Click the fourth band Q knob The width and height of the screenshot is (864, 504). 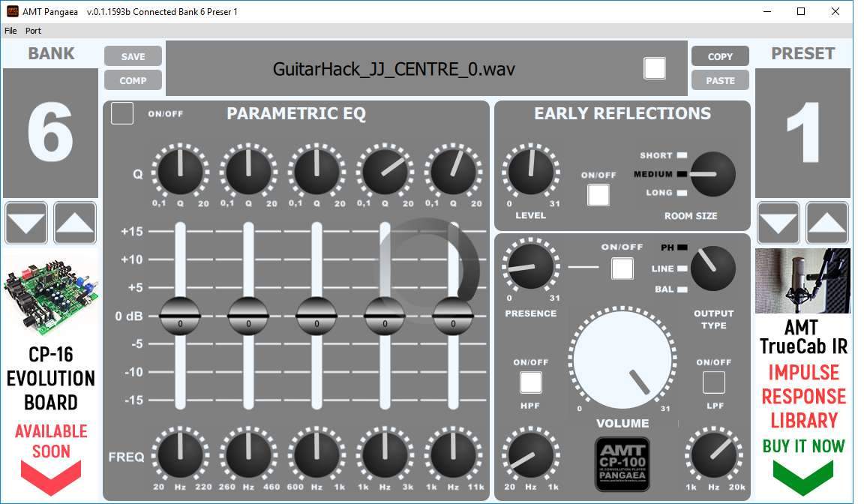[385, 171]
